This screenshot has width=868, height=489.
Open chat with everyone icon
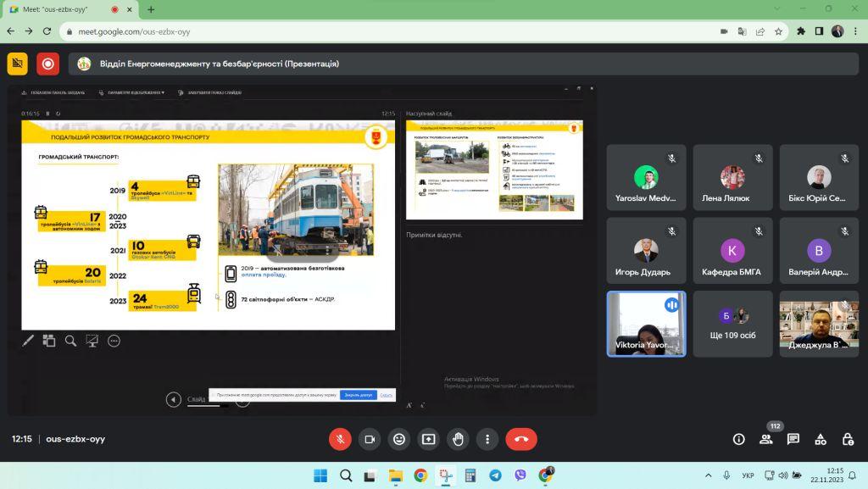(x=793, y=439)
